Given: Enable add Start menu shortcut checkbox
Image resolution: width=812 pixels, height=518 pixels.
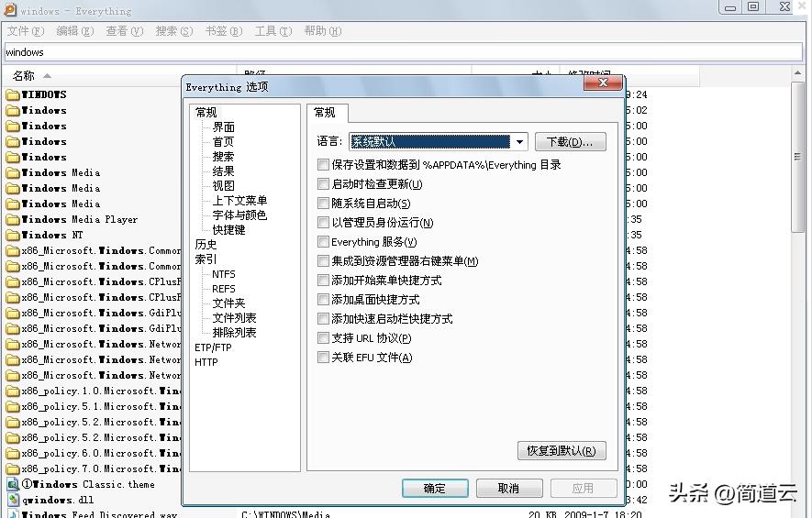Looking at the screenshot, I should pos(323,280).
